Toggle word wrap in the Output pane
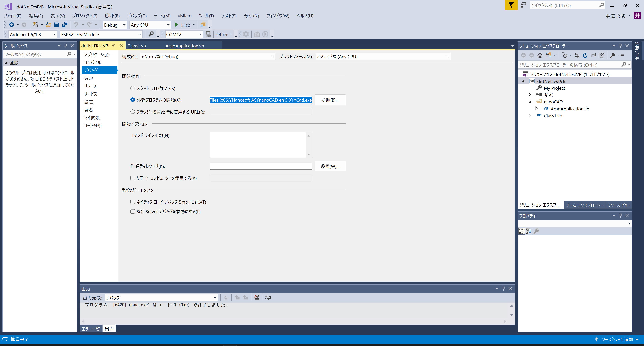This screenshot has width=644, height=346. point(268,298)
